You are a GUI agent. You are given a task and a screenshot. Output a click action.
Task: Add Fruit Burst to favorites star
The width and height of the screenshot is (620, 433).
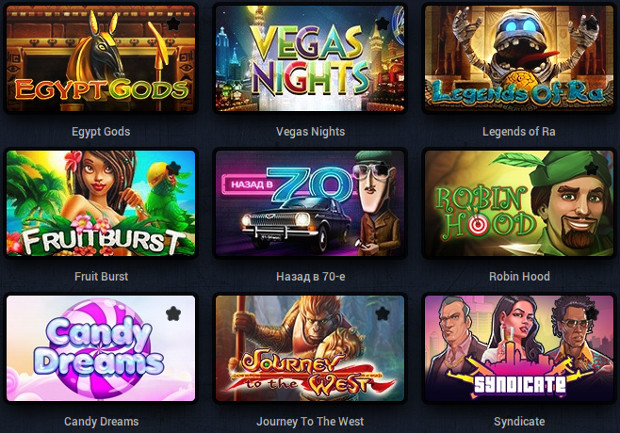pos(173,168)
